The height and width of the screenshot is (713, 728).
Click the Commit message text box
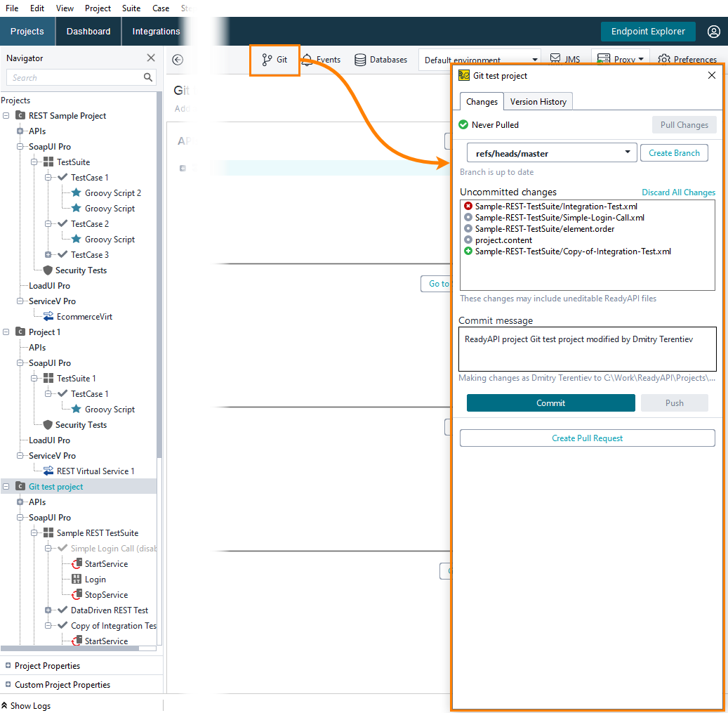[588, 349]
